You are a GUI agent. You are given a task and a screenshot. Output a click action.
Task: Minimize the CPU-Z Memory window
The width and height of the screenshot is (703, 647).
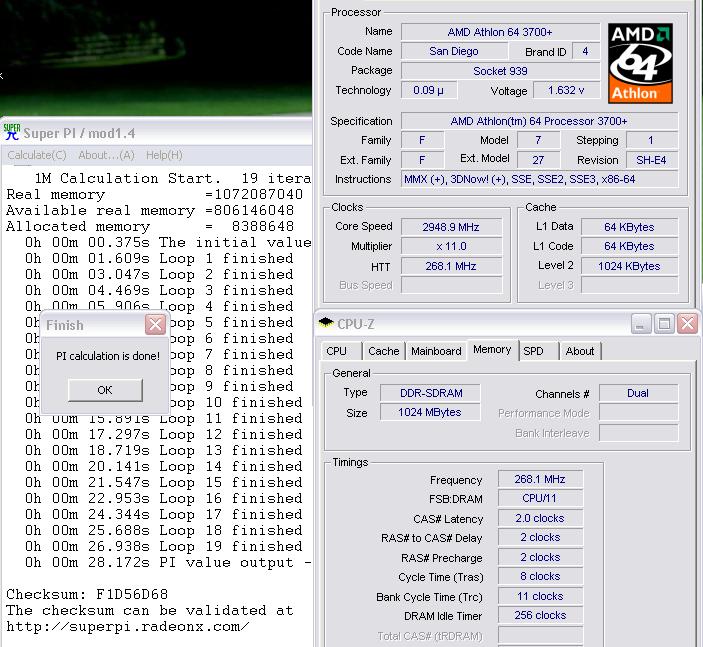coord(641,324)
